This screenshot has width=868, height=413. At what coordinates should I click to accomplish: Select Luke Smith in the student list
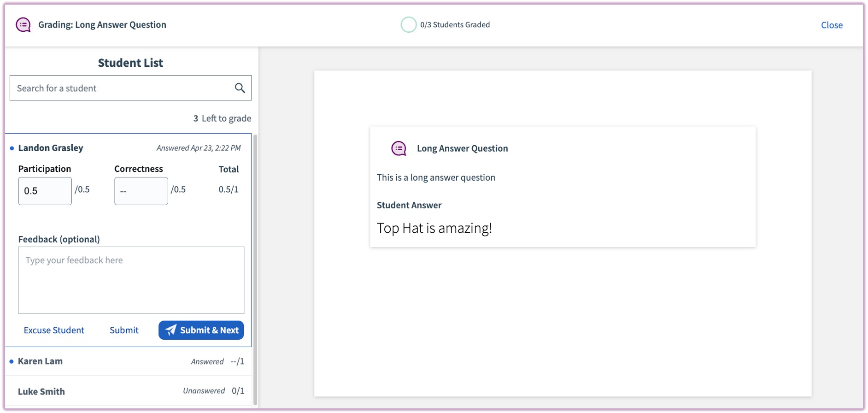41,391
